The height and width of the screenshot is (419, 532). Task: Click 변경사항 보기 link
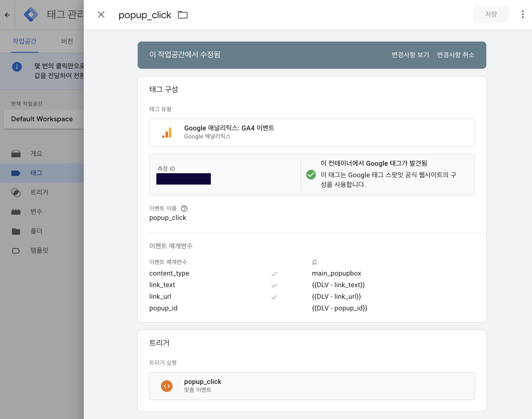point(410,55)
